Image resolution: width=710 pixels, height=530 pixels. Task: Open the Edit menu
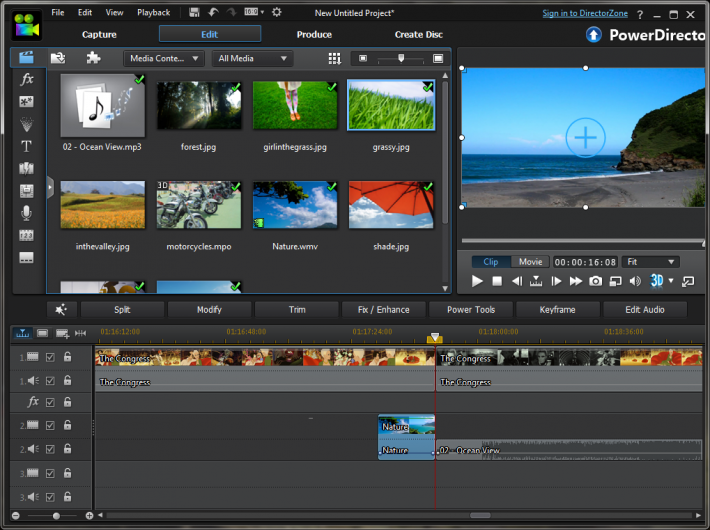pos(85,12)
